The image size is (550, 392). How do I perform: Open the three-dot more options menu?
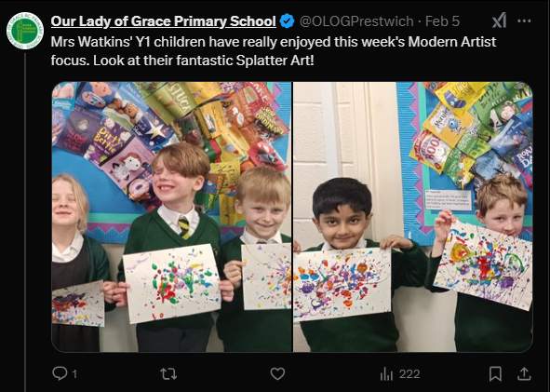pyautogui.click(x=524, y=21)
